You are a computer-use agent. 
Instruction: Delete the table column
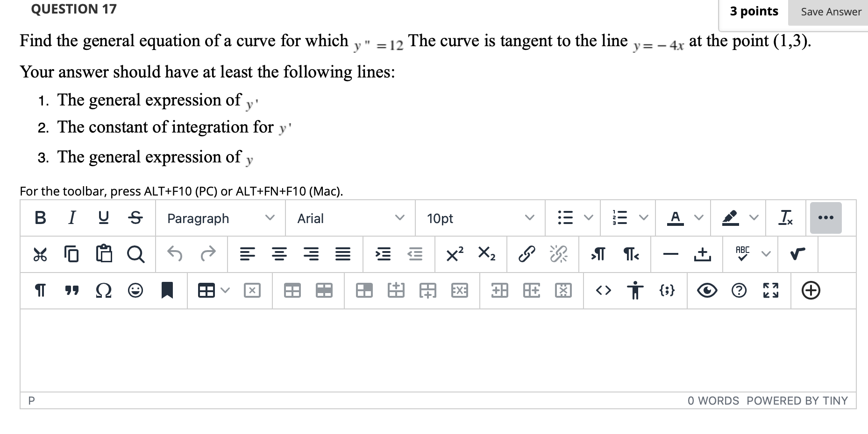click(x=563, y=291)
